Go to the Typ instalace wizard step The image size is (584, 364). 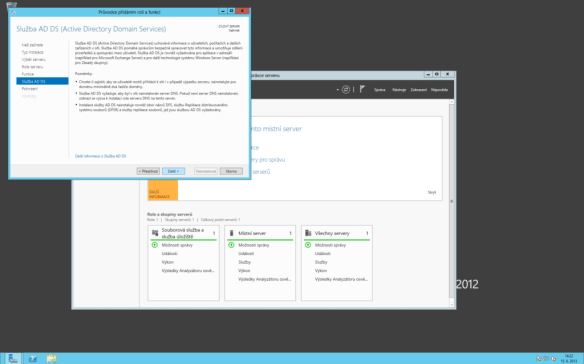click(x=32, y=52)
